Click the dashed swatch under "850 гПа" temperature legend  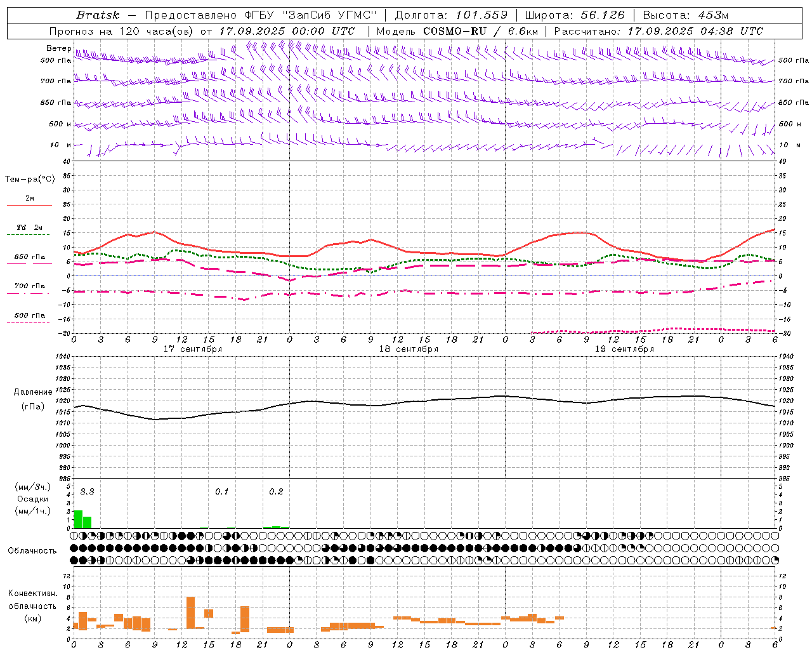coord(29,263)
